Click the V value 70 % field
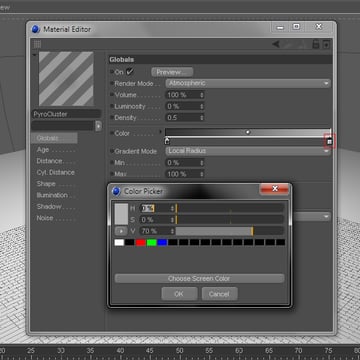 click(x=155, y=231)
